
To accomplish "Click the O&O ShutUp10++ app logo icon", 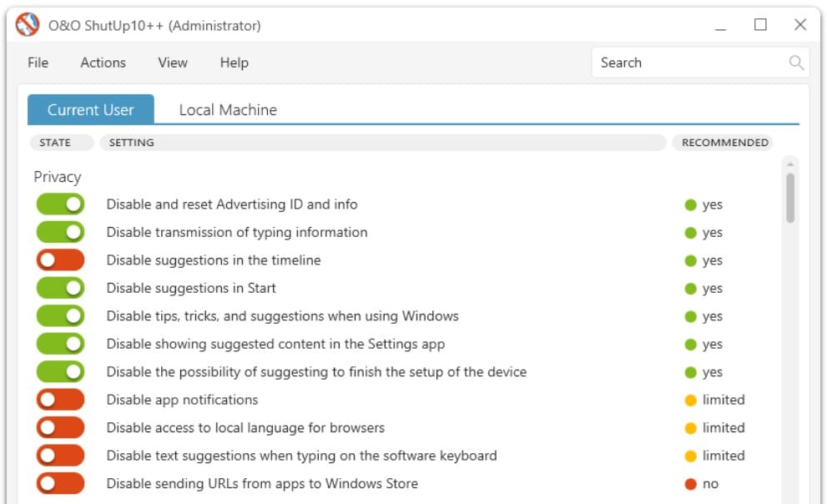I will click(x=28, y=25).
